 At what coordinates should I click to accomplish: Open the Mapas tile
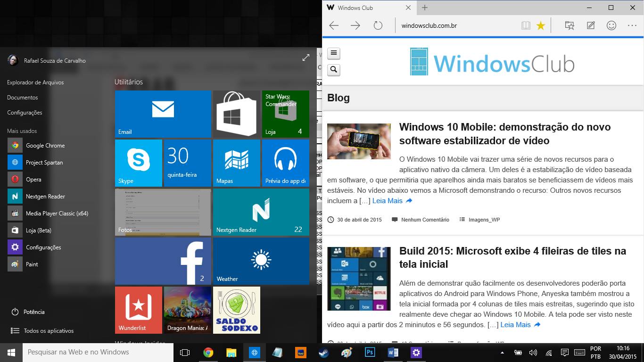[x=236, y=163]
